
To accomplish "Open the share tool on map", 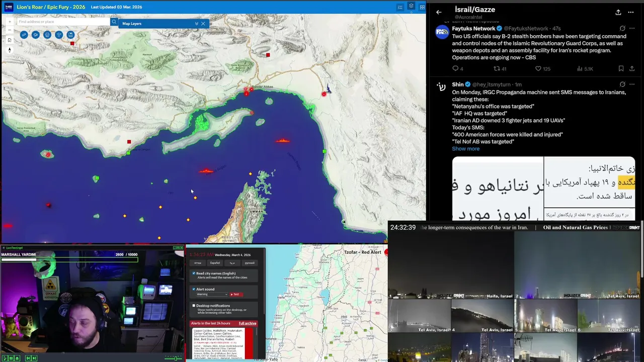I will pyautogui.click(x=59, y=35).
